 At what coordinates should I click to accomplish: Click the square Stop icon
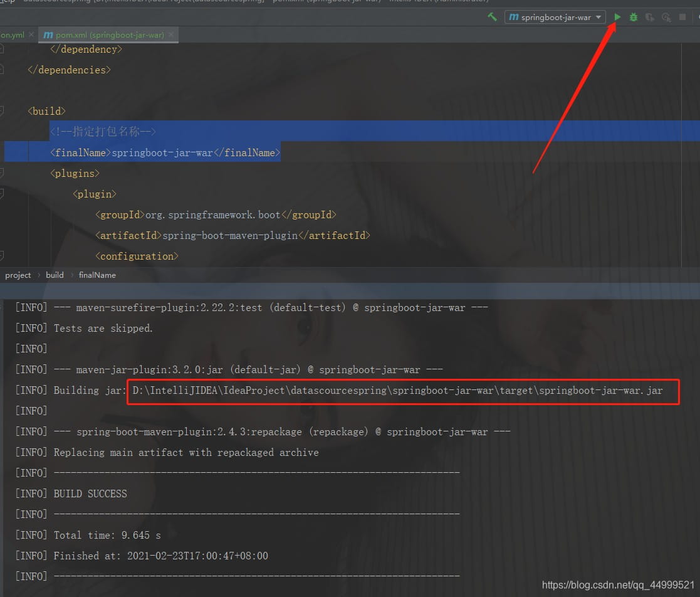pyautogui.click(x=682, y=17)
